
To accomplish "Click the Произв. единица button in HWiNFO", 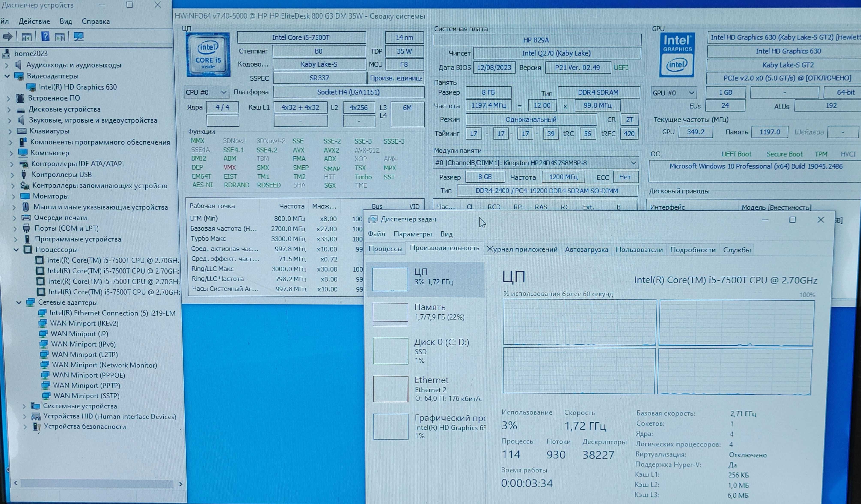I will [396, 78].
